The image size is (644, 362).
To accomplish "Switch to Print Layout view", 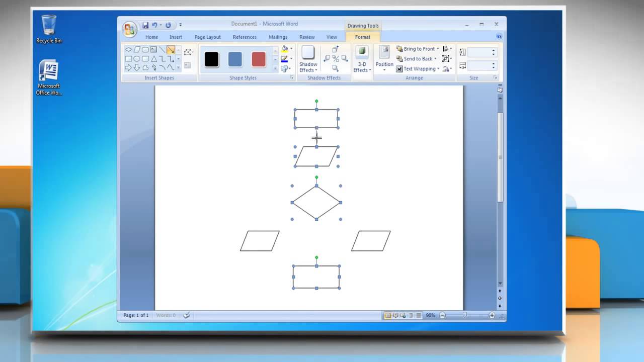I will [x=388, y=315].
